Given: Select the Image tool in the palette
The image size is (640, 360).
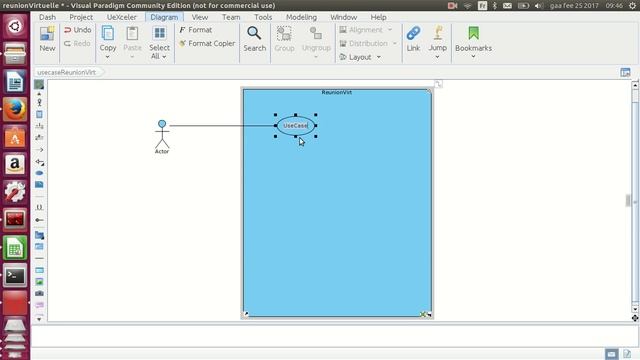Looking at the screenshot, I should (39, 282).
